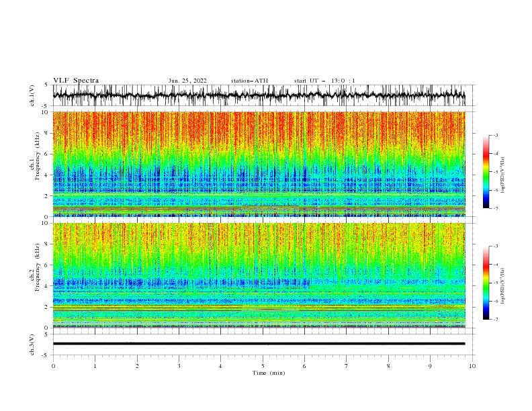532x411 pixels.
Task: Click the ch.1 Frequency (kHz) axis label
Action: click(x=35, y=164)
